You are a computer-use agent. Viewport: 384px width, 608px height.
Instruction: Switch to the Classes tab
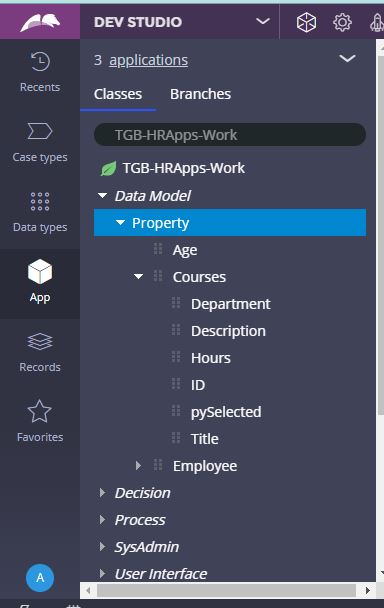(118, 94)
